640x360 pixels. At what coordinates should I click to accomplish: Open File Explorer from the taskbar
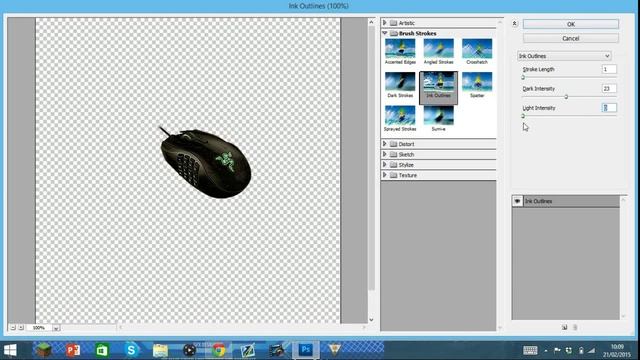[160, 350]
